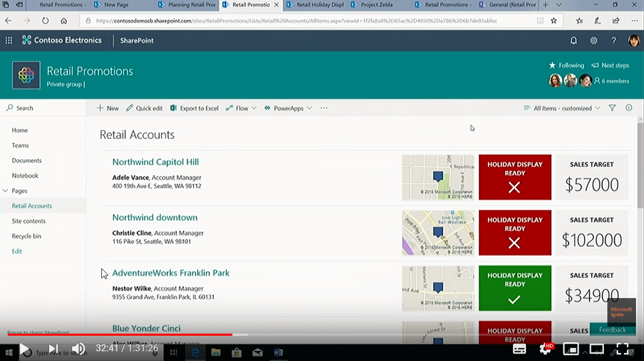Expand the Flow dropdown menu

click(x=241, y=108)
